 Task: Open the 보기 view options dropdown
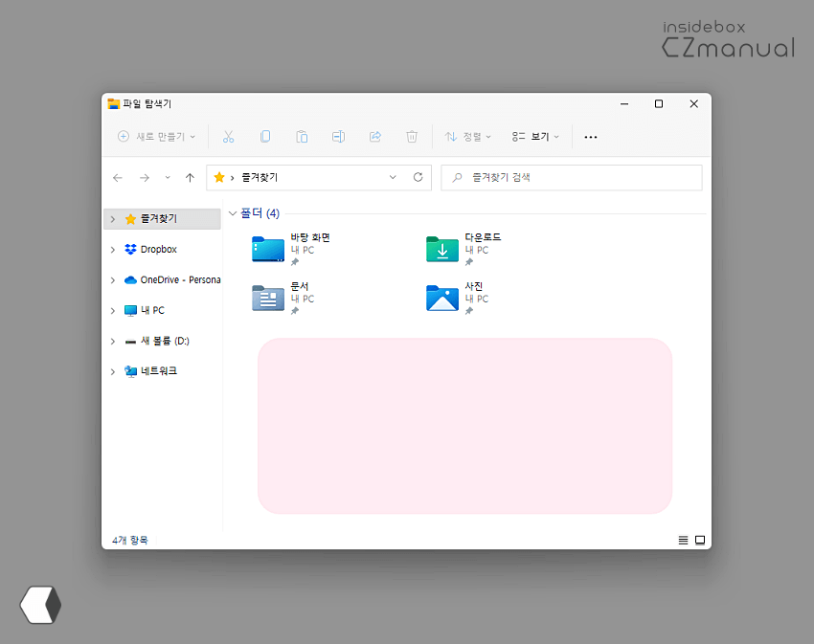pyautogui.click(x=533, y=137)
